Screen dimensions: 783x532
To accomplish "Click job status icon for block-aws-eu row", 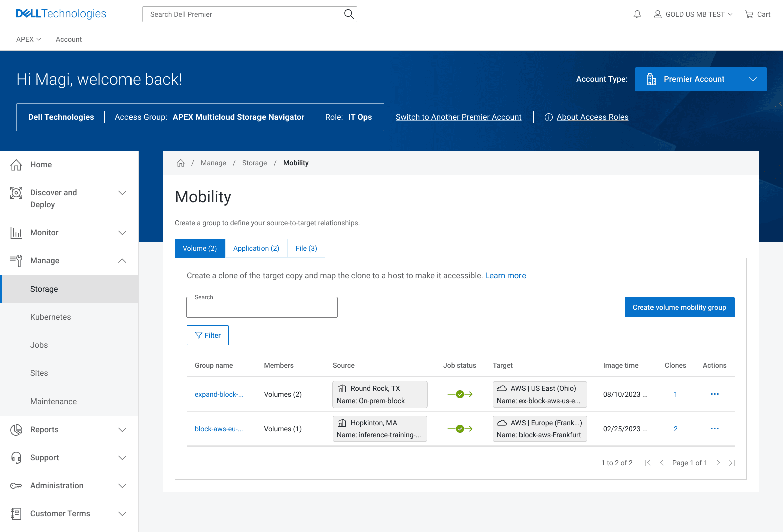I will [x=460, y=429].
